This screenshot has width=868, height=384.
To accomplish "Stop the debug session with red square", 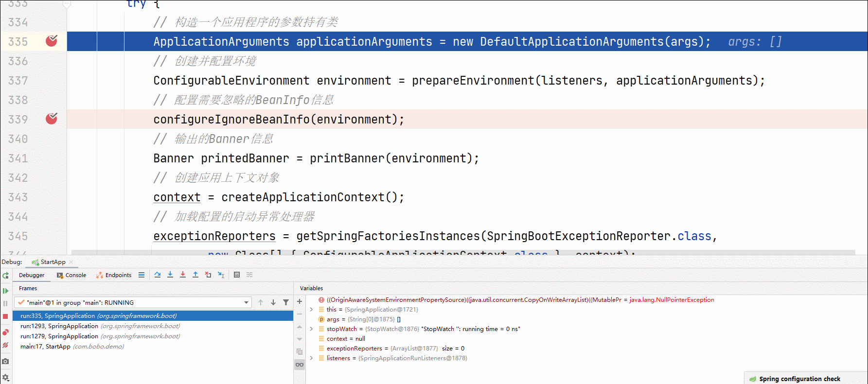I will [x=5, y=316].
